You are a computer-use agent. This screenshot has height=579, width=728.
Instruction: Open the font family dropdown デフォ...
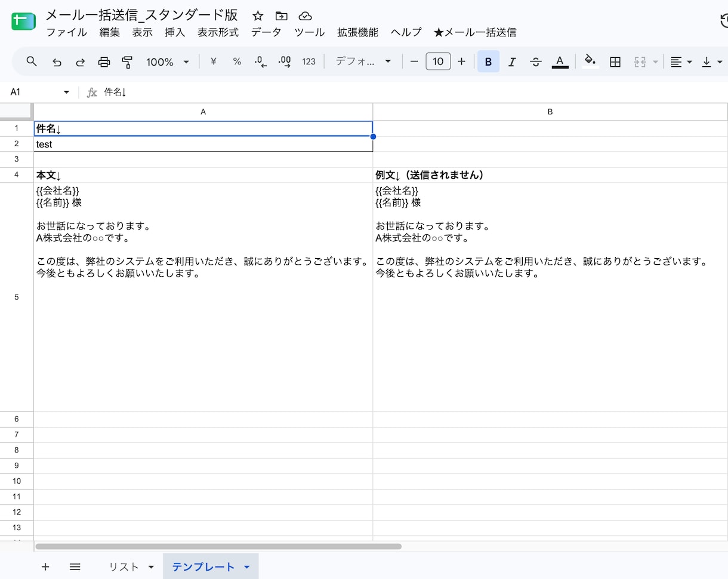pos(363,61)
